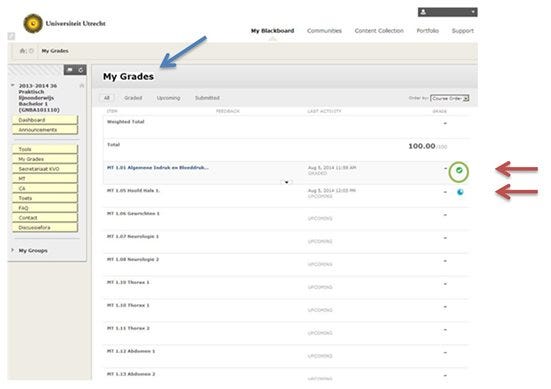Click the Universiteit Utrecht wordmark text
551x389 pixels.
(x=76, y=24)
